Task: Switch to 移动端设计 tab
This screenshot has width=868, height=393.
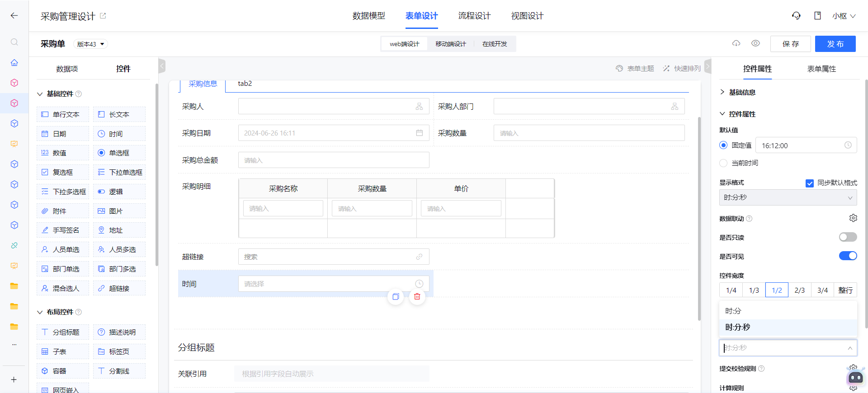Action: coord(451,44)
